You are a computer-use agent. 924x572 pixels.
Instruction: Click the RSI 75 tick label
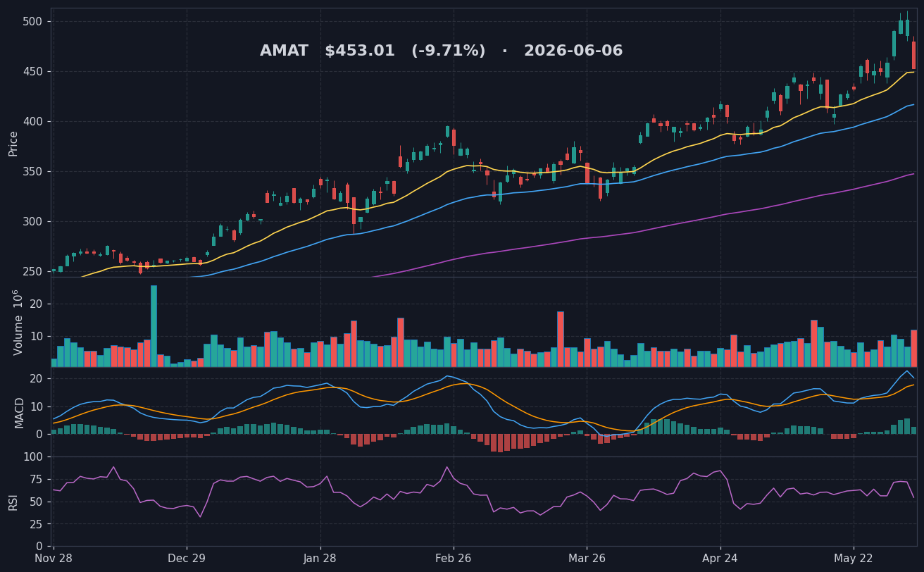(x=35, y=480)
